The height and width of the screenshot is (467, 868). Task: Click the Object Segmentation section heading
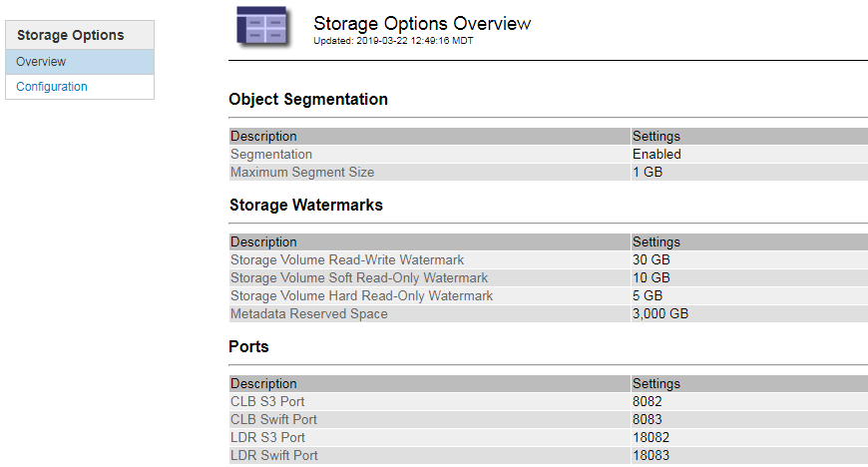[308, 100]
